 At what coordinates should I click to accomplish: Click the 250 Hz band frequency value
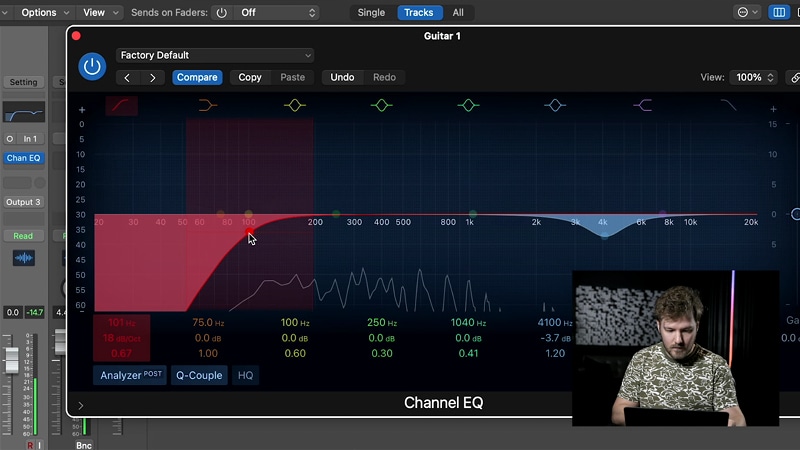[x=382, y=322]
